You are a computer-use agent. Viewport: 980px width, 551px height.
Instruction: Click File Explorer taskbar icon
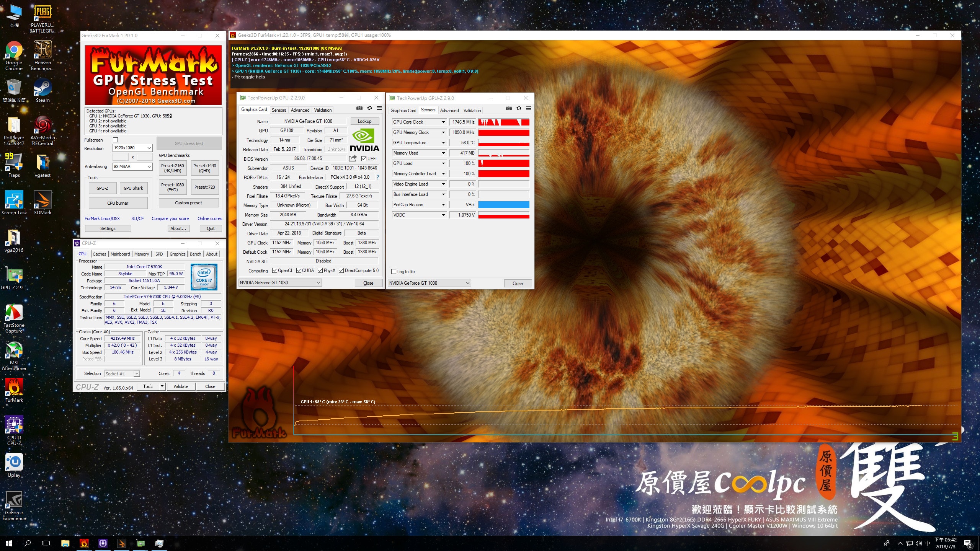(x=65, y=543)
